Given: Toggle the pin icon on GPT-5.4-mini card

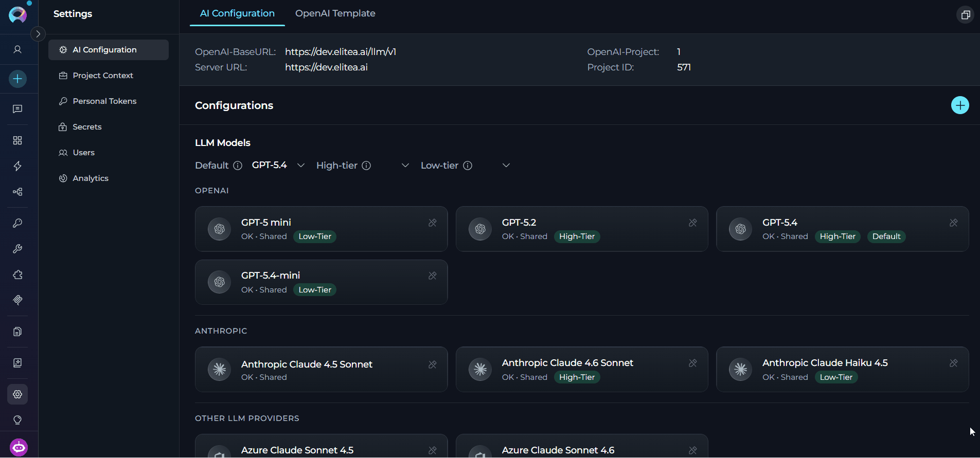Looking at the screenshot, I should click(x=433, y=276).
